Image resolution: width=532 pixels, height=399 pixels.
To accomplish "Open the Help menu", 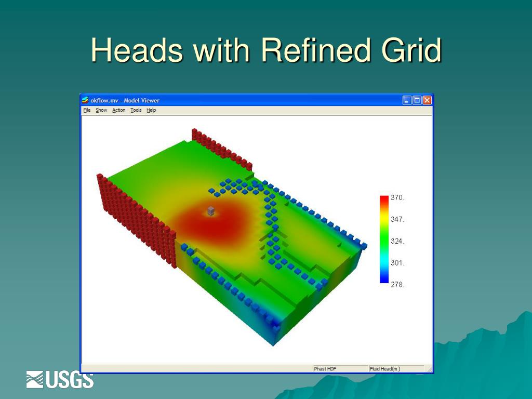I will click(151, 110).
